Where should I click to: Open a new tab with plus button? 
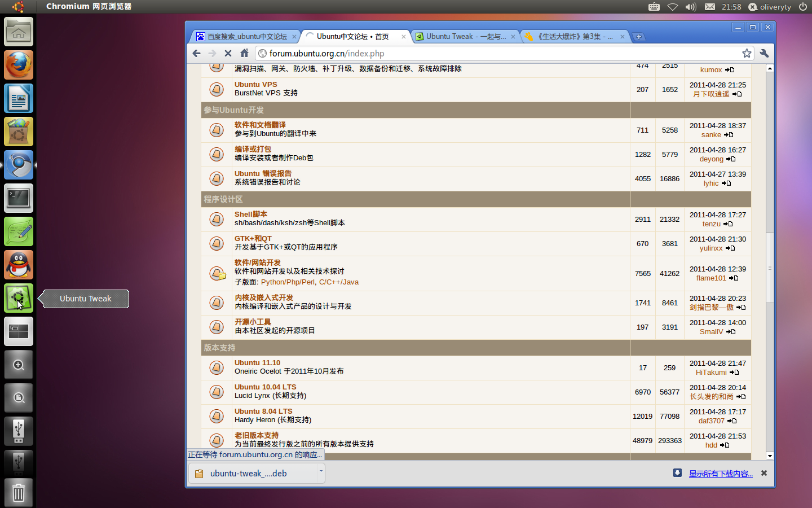(638, 37)
